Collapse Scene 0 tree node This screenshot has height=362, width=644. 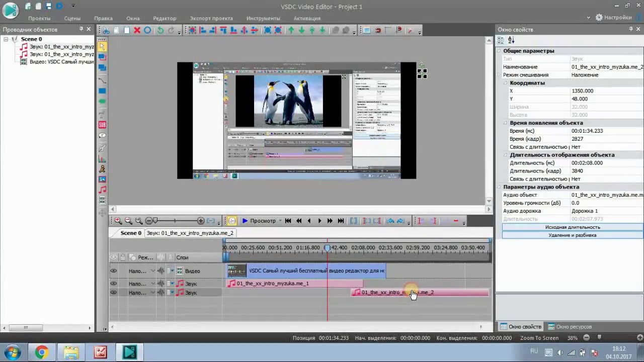(6, 39)
